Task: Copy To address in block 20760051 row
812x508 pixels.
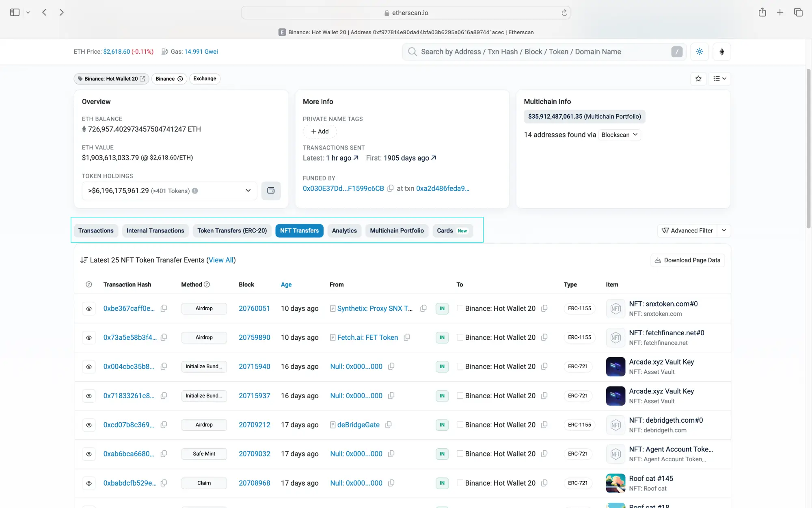Action: [x=544, y=308]
